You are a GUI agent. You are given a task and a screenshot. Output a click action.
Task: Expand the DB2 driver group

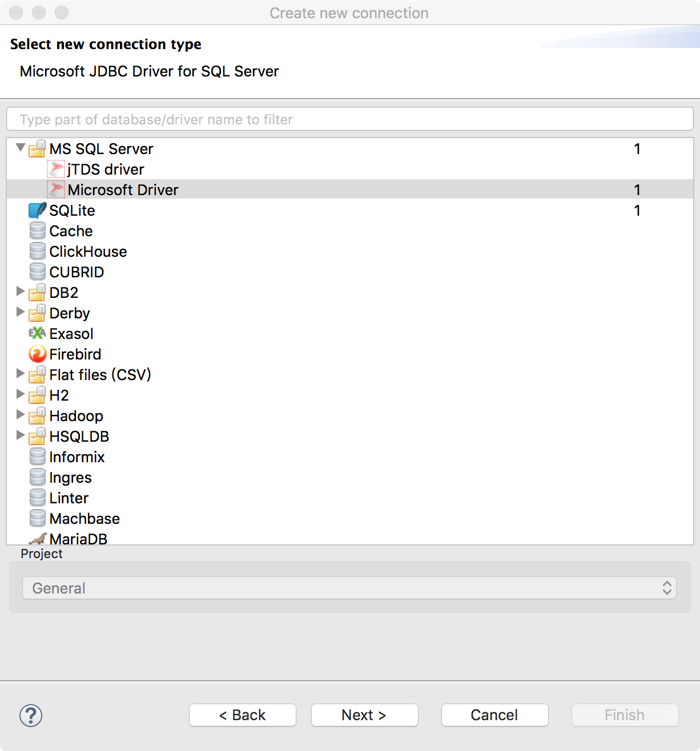pyautogui.click(x=21, y=292)
